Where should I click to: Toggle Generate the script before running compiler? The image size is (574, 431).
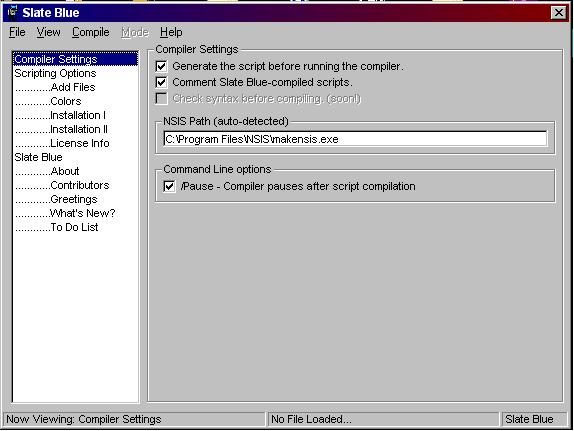click(x=161, y=66)
